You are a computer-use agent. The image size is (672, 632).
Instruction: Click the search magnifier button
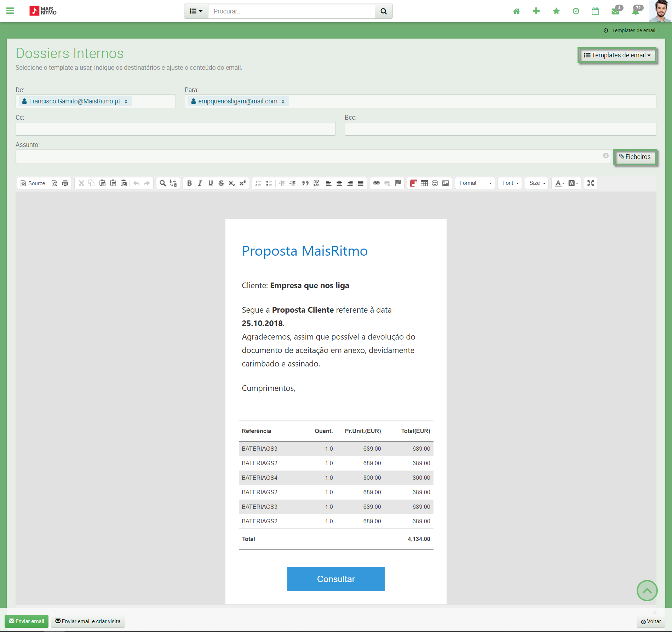point(384,11)
